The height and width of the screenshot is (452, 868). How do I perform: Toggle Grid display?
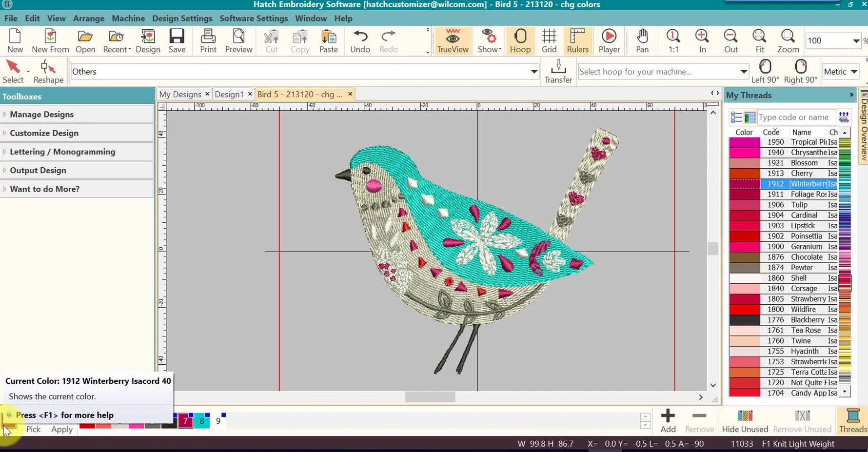pos(549,41)
